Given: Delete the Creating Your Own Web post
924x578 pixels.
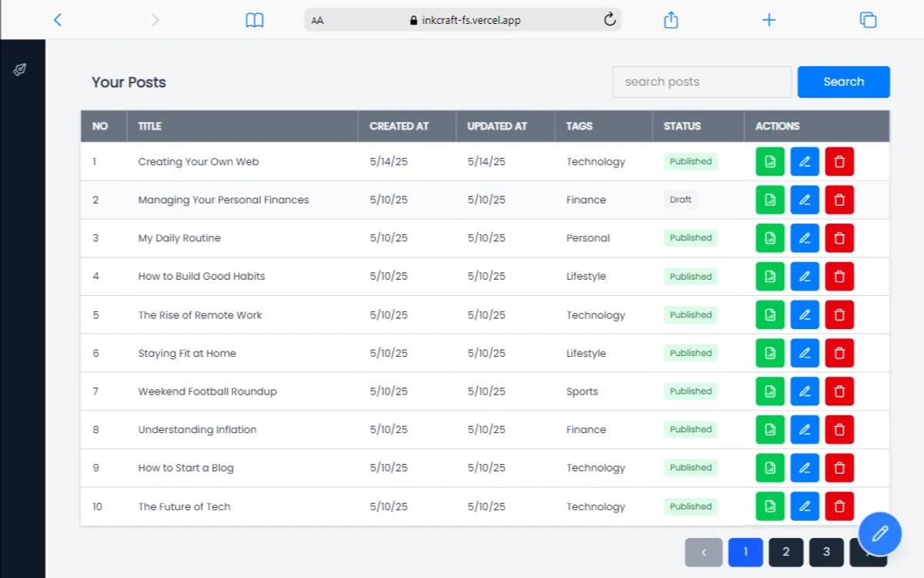Looking at the screenshot, I should [x=839, y=162].
